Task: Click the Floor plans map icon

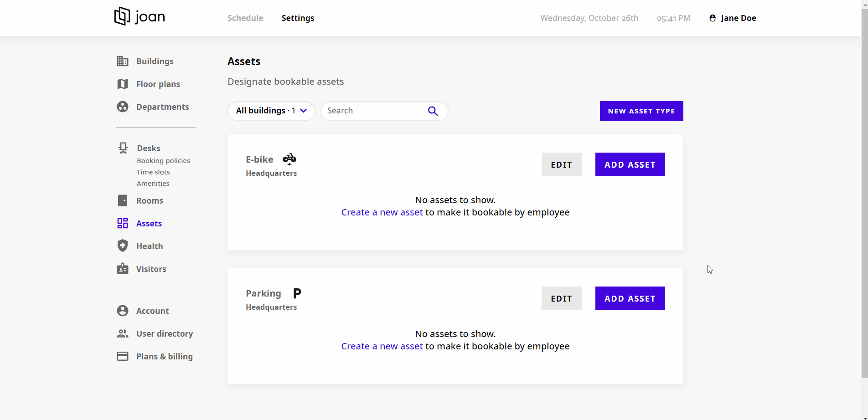Action: [122, 84]
